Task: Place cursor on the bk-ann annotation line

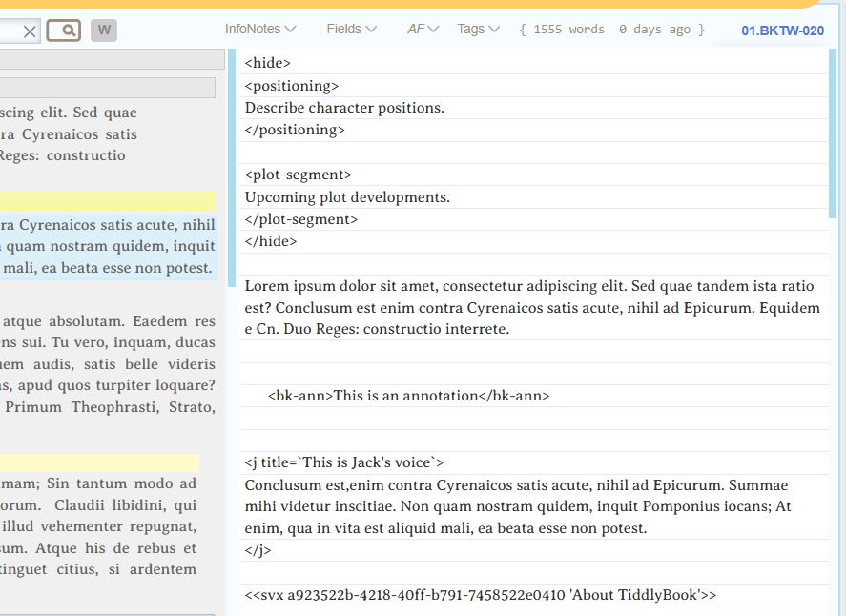Action: click(x=408, y=396)
